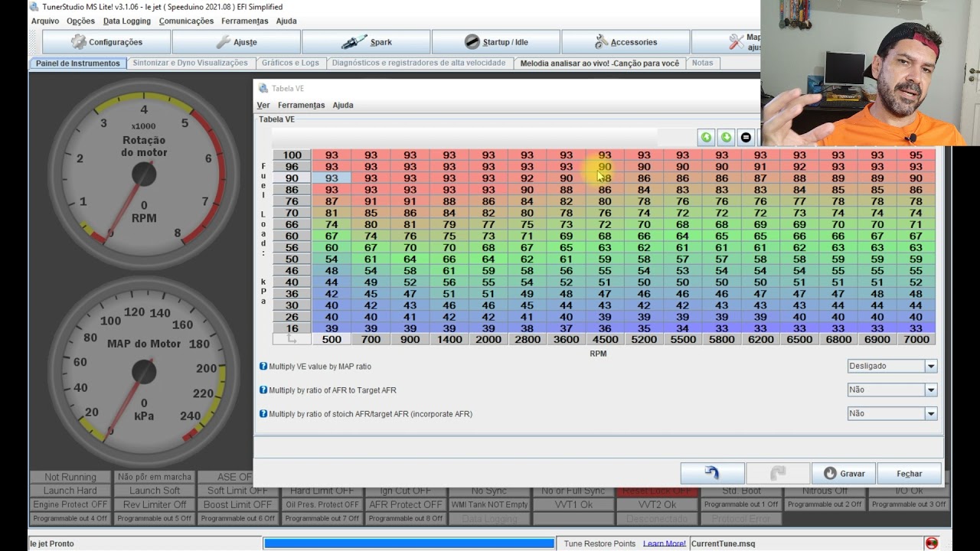The height and width of the screenshot is (551, 980).
Task: Click the Programmable out 4 Off indicator
Action: coord(70,519)
